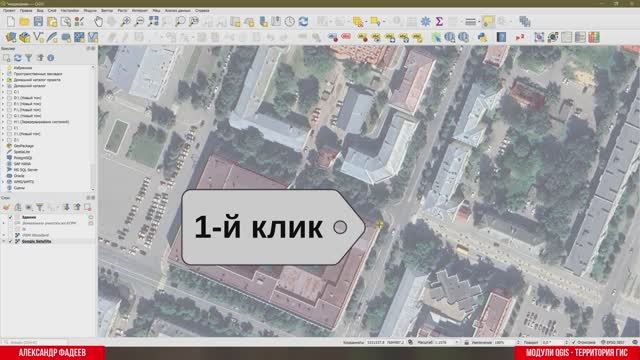The width and height of the screenshot is (640, 360).
Task: Expand Пространственные закладки in Browser tree
Action: click(3, 74)
